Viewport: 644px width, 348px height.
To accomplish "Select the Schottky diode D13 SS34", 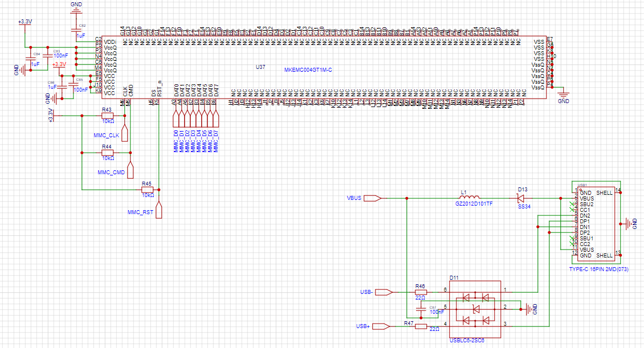I will pyautogui.click(x=519, y=199).
